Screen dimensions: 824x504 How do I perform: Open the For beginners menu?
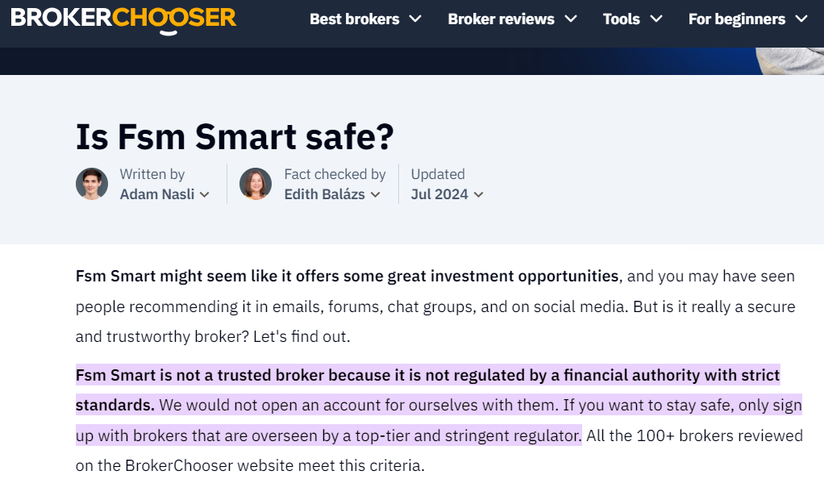click(x=747, y=19)
